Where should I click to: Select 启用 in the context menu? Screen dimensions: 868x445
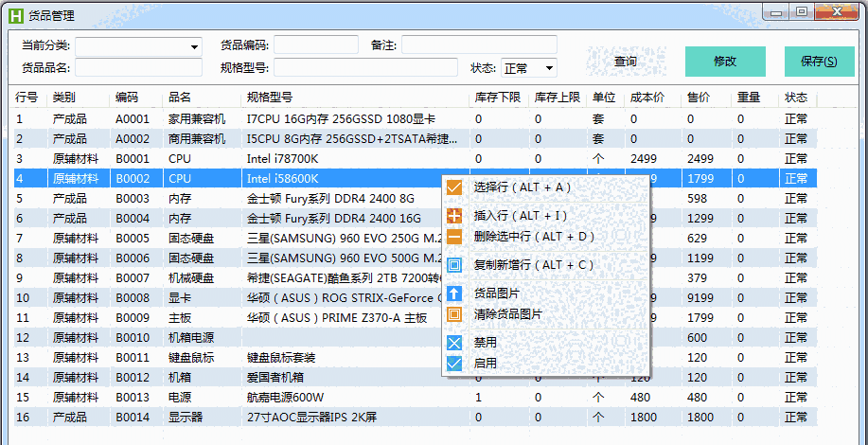[545, 364]
